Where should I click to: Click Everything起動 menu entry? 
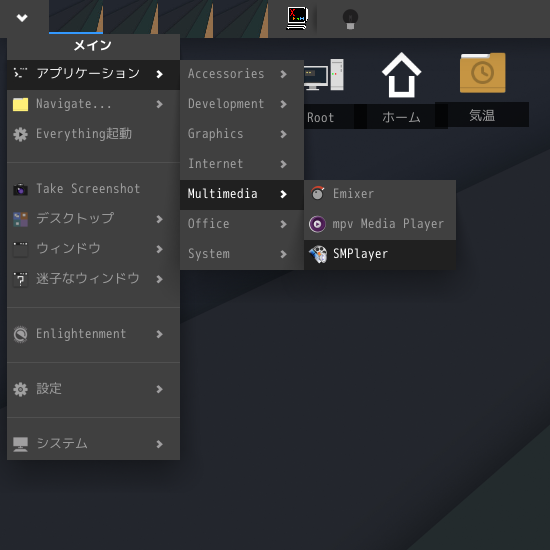tap(93, 134)
